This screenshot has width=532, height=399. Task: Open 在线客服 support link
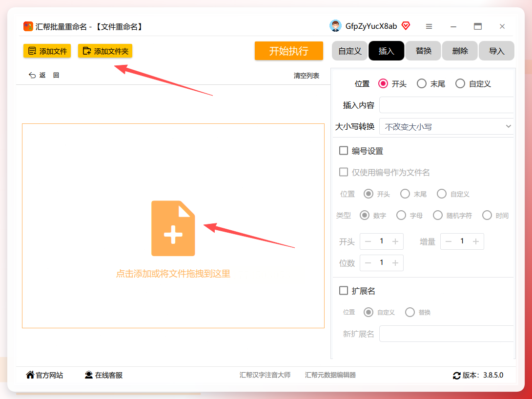pyautogui.click(x=103, y=375)
